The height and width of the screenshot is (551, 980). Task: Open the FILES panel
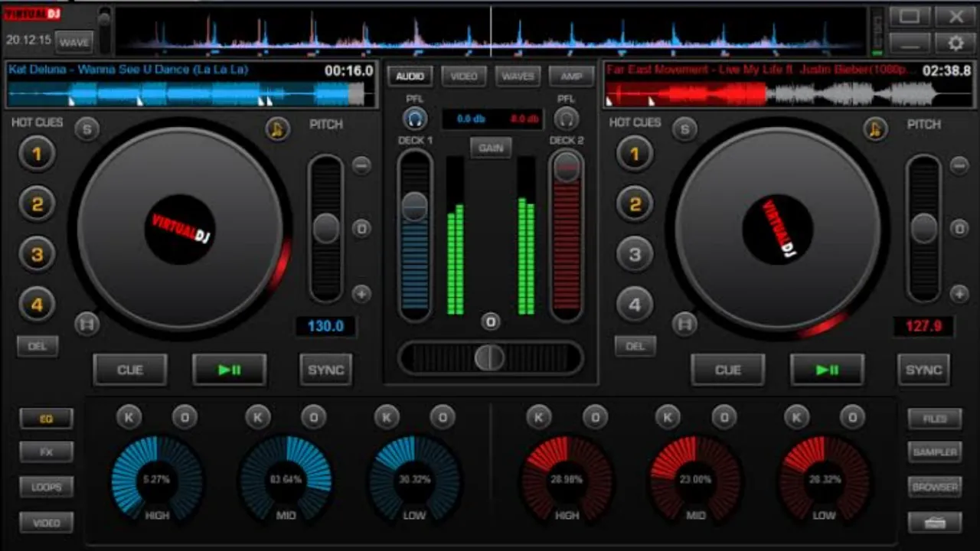pos(934,419)
